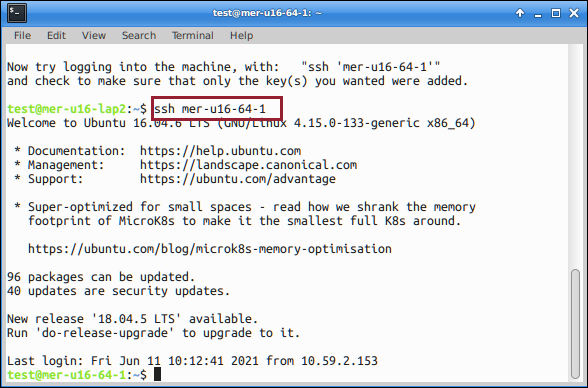
Task: Click '96 packages can be updated.' line
Action: (101, 277)
